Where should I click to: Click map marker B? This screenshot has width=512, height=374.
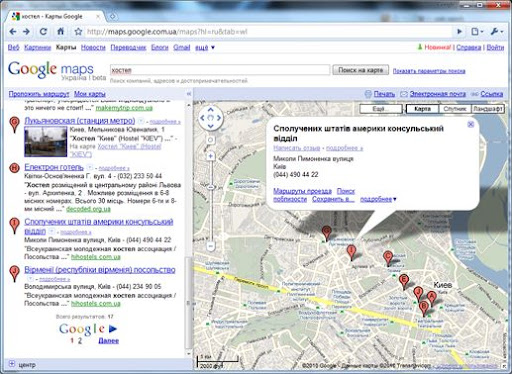coord(424,308)
